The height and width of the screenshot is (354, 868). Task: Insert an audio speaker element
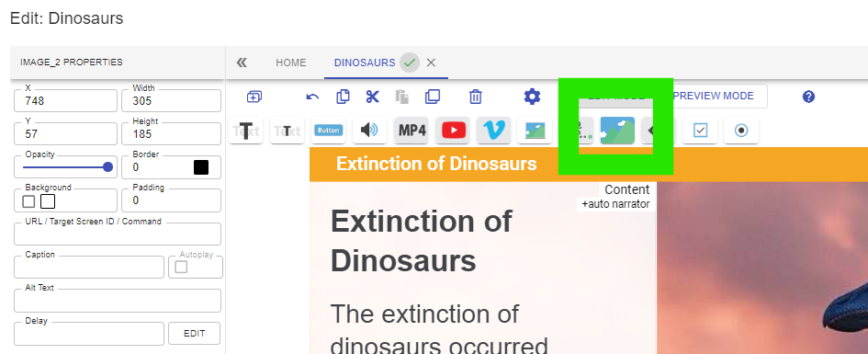369,131
